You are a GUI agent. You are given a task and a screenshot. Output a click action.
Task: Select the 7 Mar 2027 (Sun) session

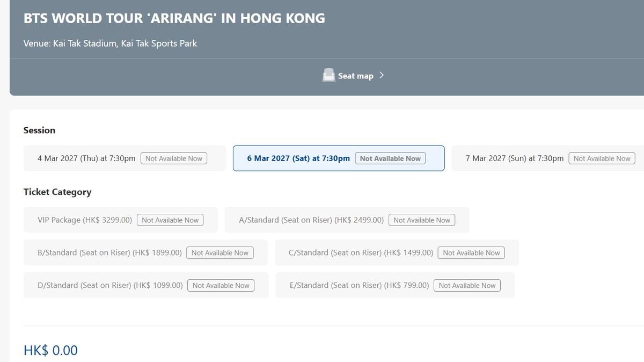548,158
